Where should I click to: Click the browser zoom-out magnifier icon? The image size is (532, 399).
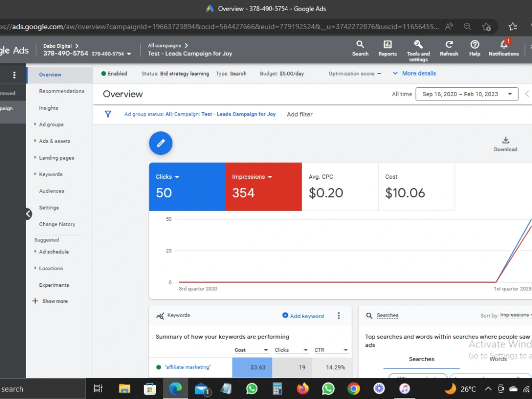[x=467, y=27]
